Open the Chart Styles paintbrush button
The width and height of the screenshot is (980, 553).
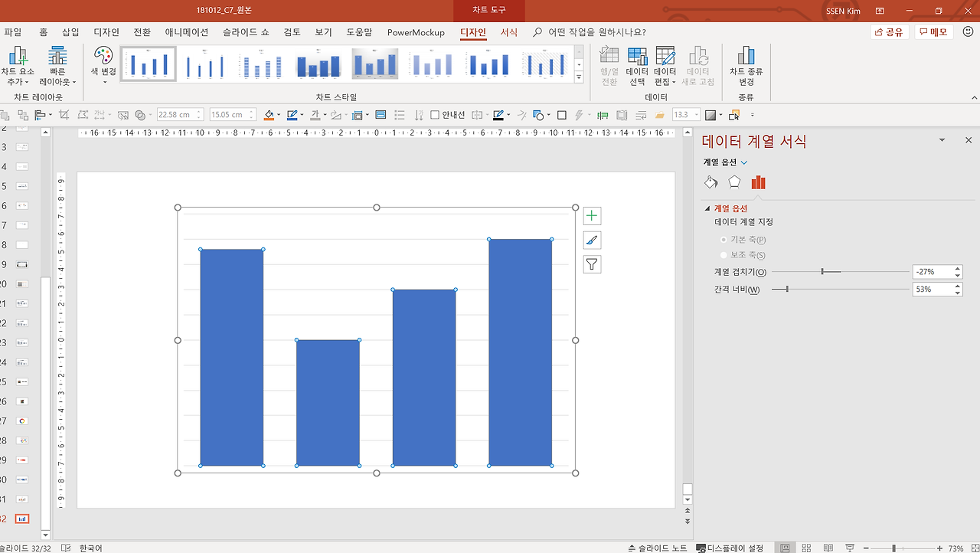(x=592, y=241)
